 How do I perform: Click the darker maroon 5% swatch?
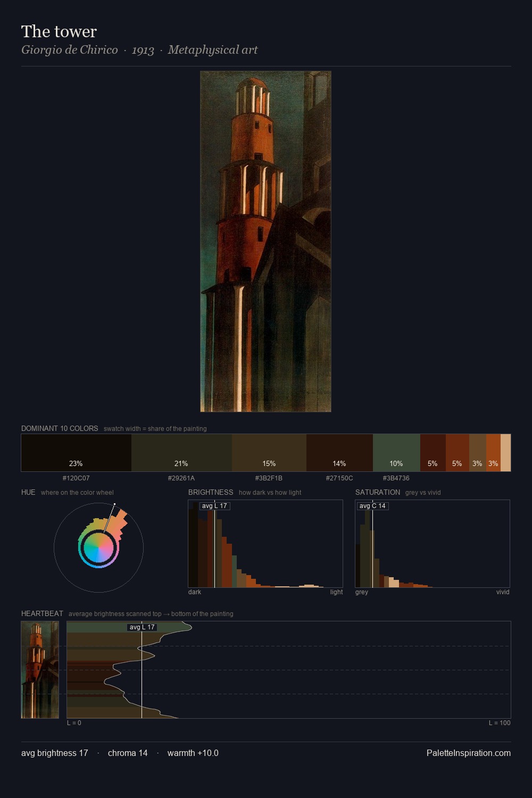433,453
